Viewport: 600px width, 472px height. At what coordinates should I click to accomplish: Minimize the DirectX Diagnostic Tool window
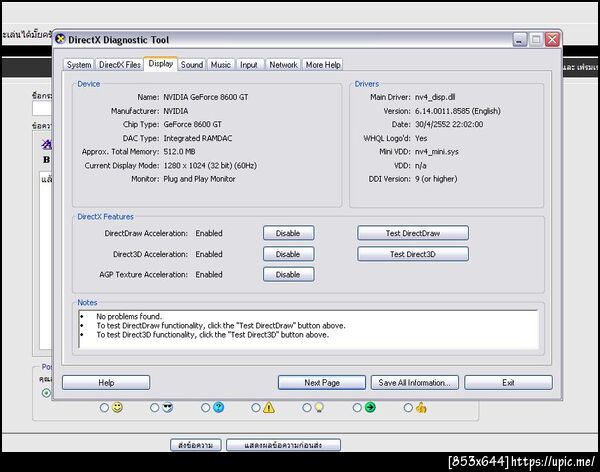click(520, 39)
